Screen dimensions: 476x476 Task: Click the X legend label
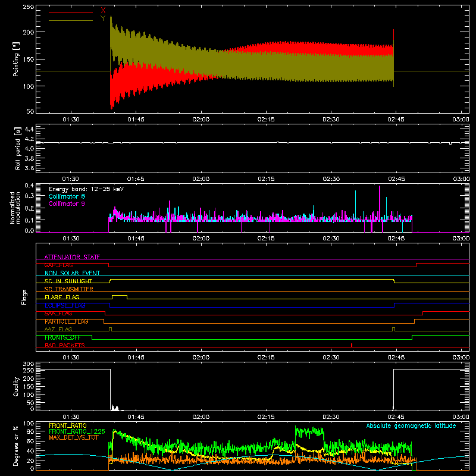(x=103, y=11)
